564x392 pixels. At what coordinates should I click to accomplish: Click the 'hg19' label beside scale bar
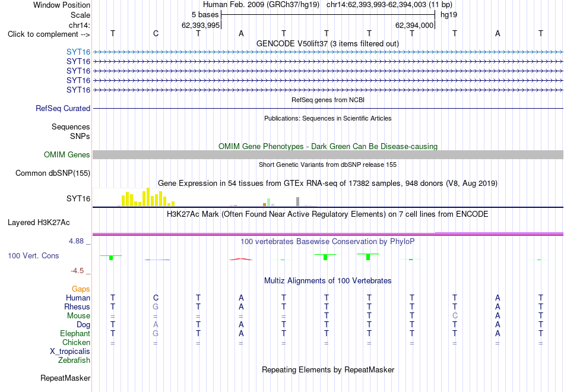(449, 15)
